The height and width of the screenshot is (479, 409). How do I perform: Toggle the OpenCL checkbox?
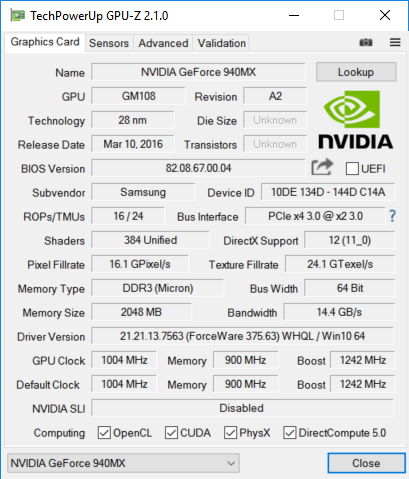tap(104, 433)
